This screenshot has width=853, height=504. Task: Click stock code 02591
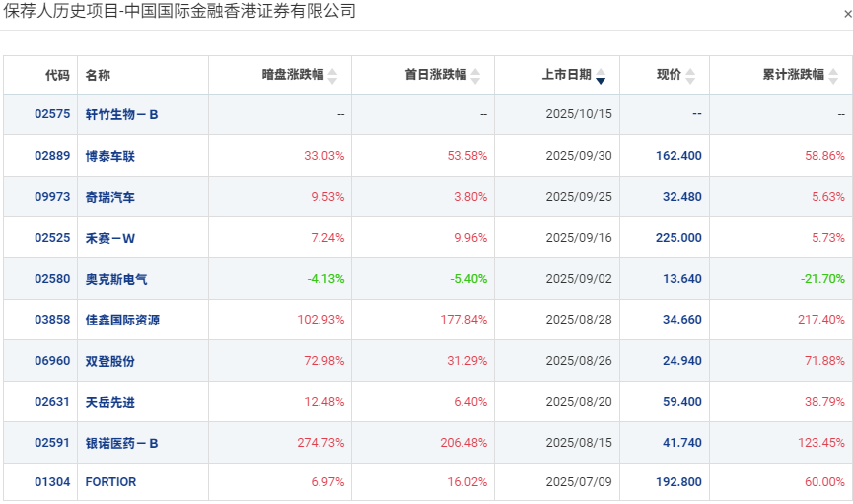[52, 443]
